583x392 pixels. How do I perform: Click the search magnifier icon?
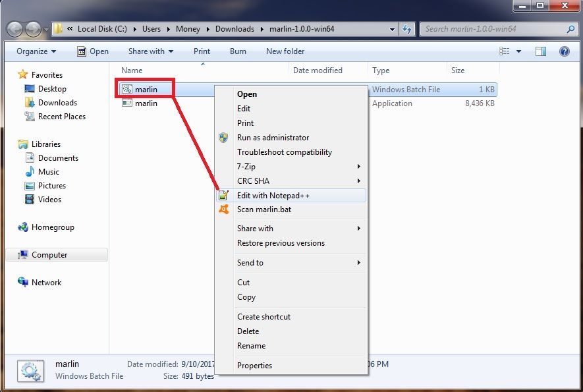tap(570, 29)
